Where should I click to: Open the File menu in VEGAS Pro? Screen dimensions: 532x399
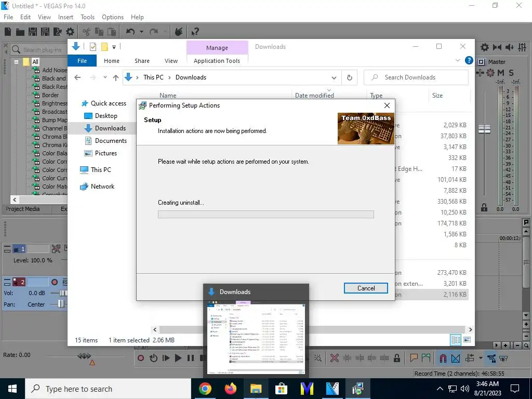click(x=8, y=17)
